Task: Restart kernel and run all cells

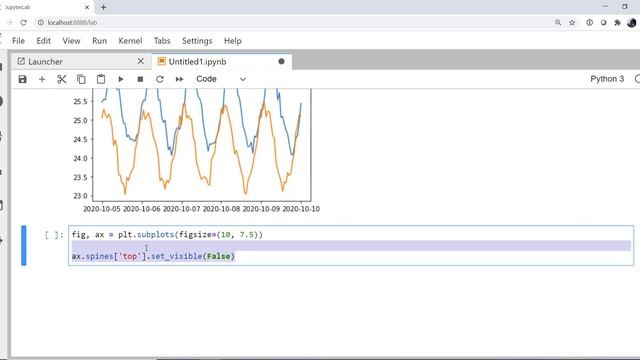Action: pyautogui.click(x=179, y=79)
